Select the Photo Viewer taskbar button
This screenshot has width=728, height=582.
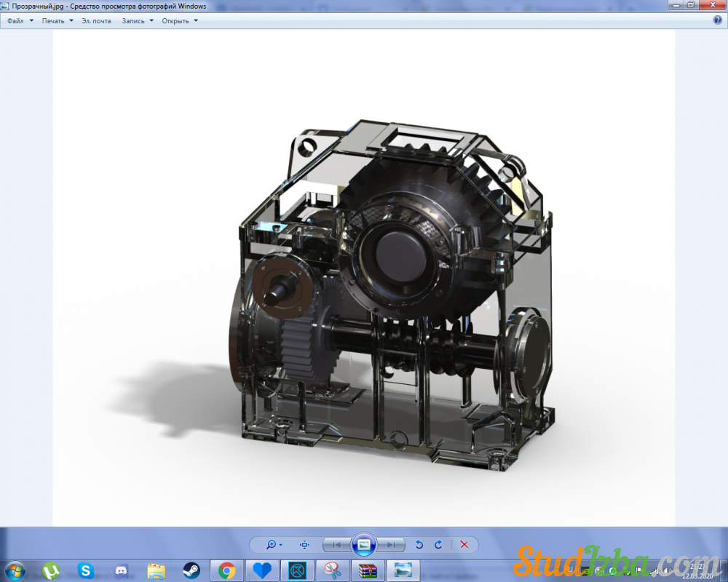point(403,570)
